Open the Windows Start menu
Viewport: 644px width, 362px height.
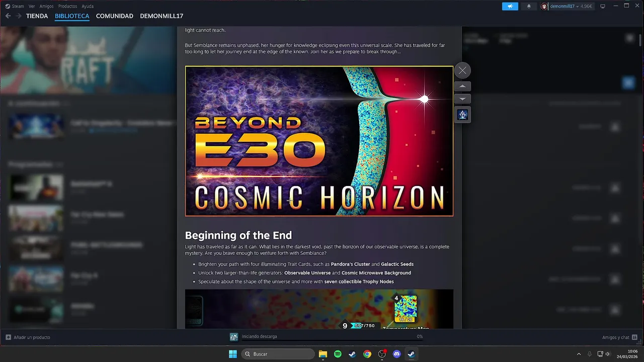coord(233,354)
